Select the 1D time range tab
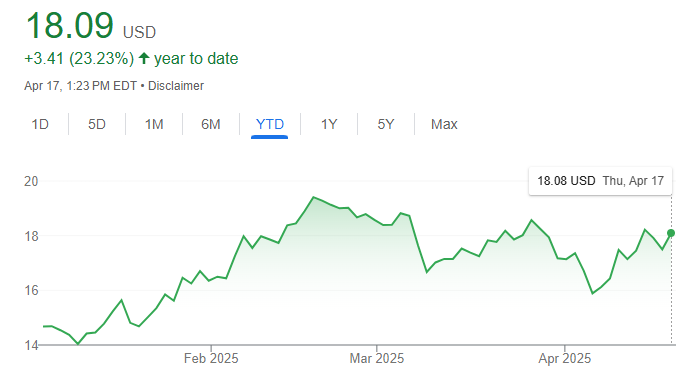This screenshot has width=700, height=373. coord(40,124)
